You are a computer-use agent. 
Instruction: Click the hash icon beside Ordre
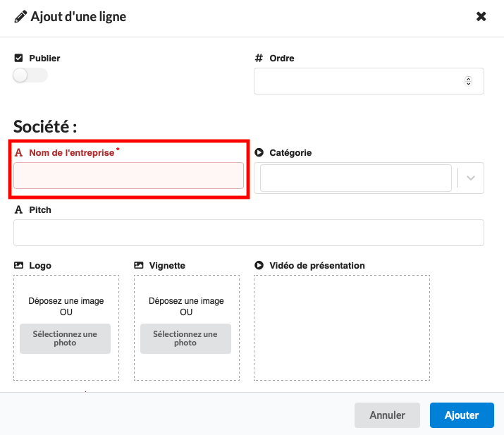[259, 59]
